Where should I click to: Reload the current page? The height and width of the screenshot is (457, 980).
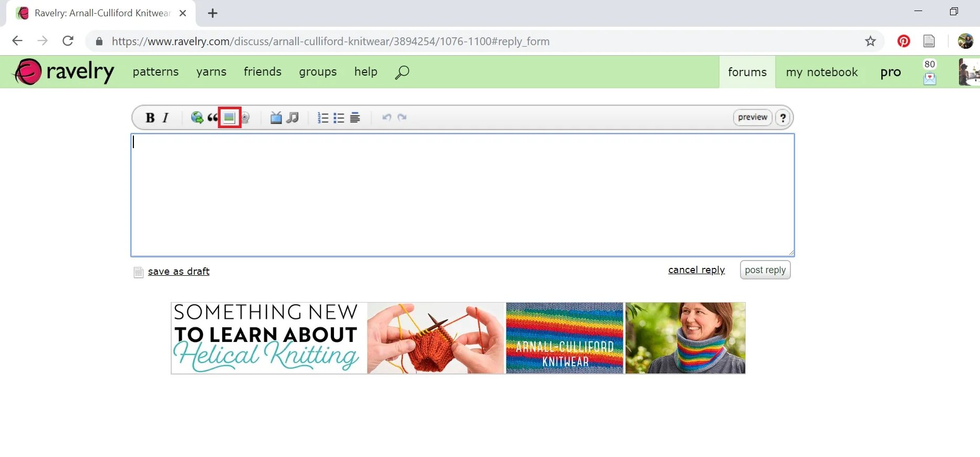point(68,41)
